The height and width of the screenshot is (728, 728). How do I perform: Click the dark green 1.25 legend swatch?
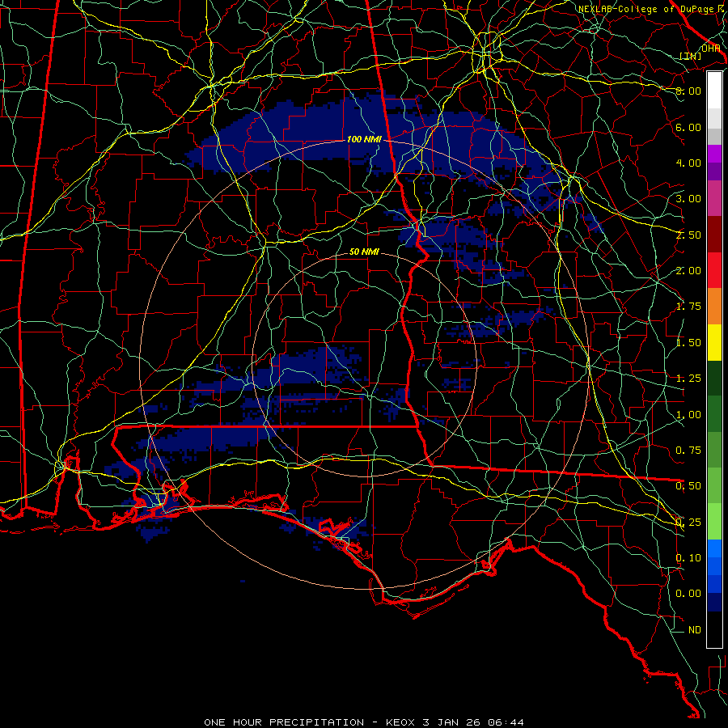point(714,378)
